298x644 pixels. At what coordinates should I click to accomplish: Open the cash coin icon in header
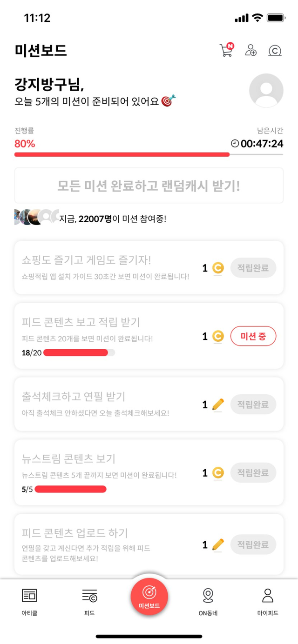pos(275,50)
